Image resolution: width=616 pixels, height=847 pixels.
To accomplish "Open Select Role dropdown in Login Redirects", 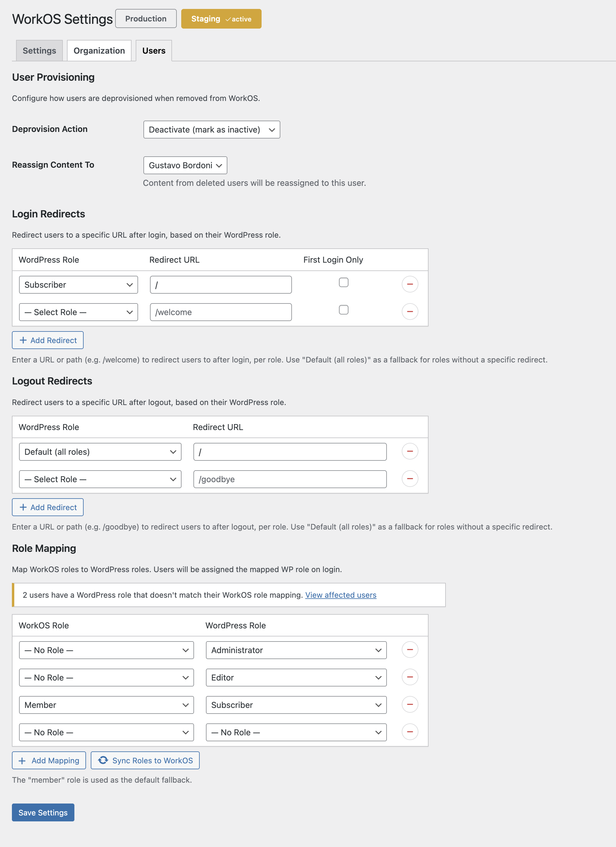I will click(78, 312).
